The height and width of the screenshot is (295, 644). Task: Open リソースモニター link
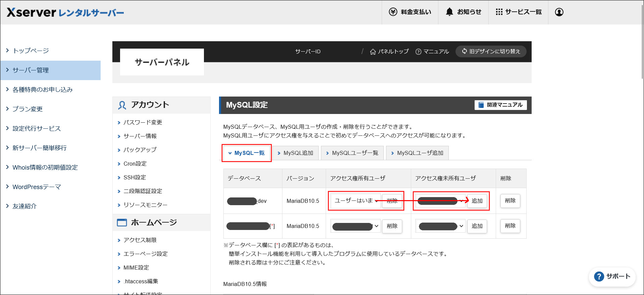pos(145,205)
